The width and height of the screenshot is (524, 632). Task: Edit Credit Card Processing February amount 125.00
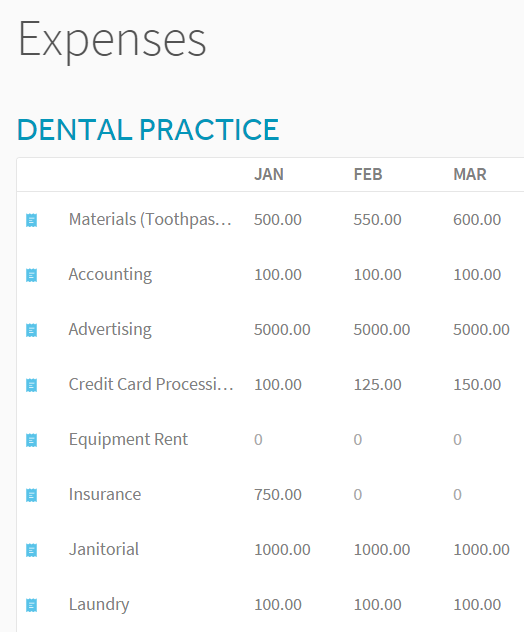377,385
